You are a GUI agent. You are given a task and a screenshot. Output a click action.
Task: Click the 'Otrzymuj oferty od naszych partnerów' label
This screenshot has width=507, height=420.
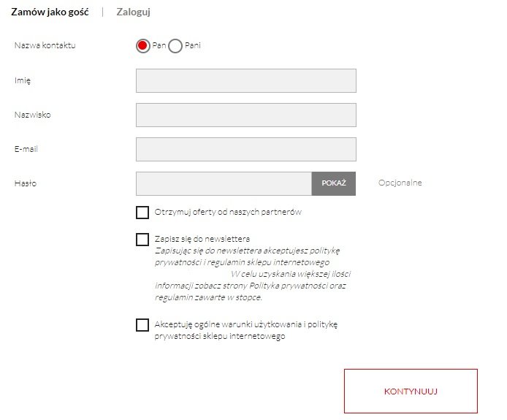228,213
